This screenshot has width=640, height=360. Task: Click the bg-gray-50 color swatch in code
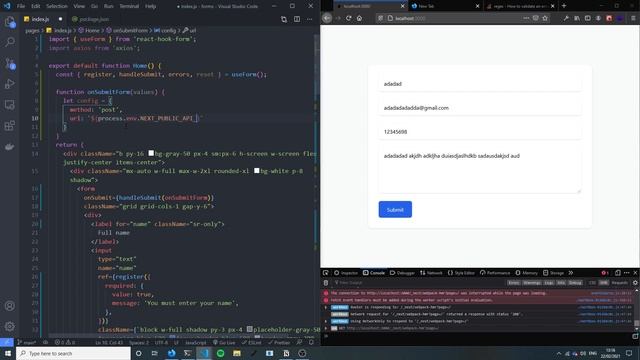[151, 153]
